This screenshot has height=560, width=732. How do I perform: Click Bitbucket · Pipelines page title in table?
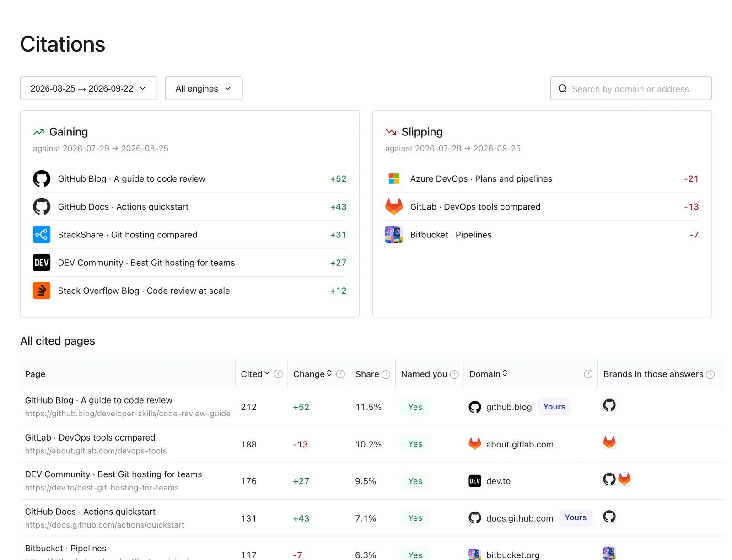coord(66,548)
